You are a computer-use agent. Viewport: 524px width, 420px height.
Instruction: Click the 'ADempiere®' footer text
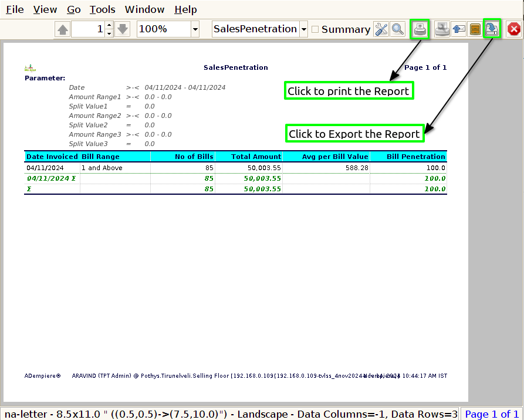[x=42, y=376]
